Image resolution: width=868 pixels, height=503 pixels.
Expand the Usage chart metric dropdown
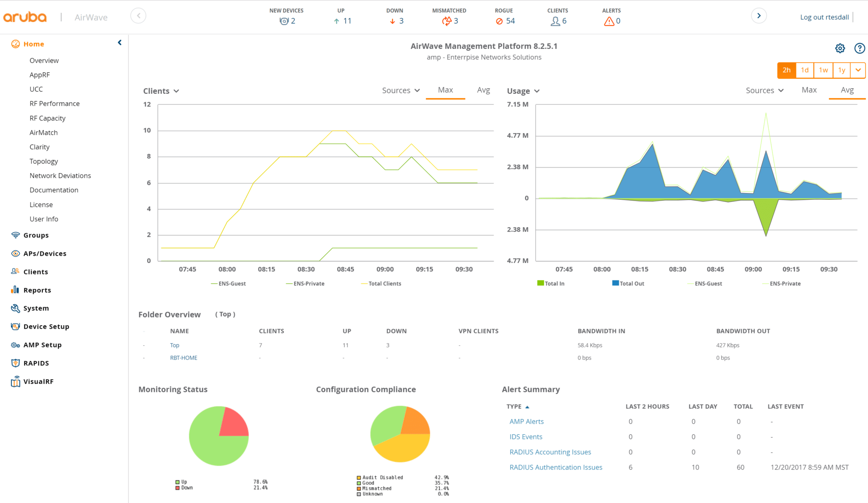pyautogui.click(x=523, y=91)
